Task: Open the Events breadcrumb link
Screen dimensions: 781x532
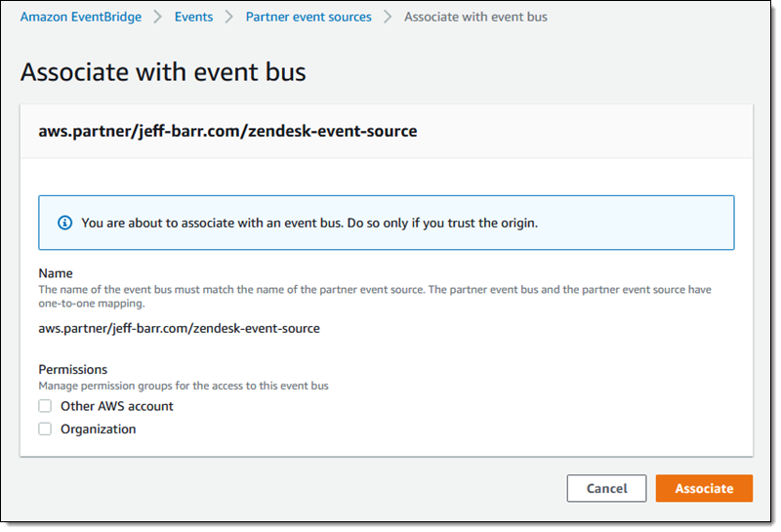Action: click(x=193, y=17)
